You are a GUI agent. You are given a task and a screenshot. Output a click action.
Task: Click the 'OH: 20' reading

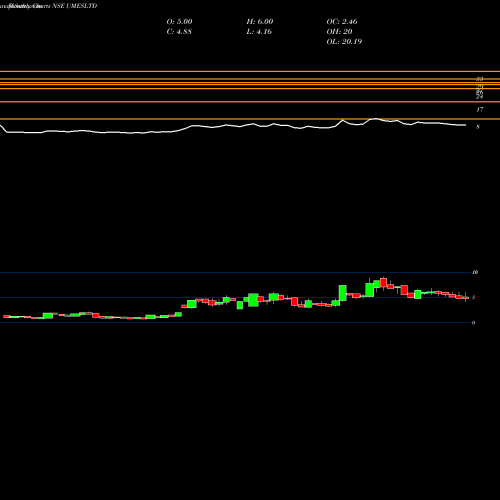click(x=339, y=32)
